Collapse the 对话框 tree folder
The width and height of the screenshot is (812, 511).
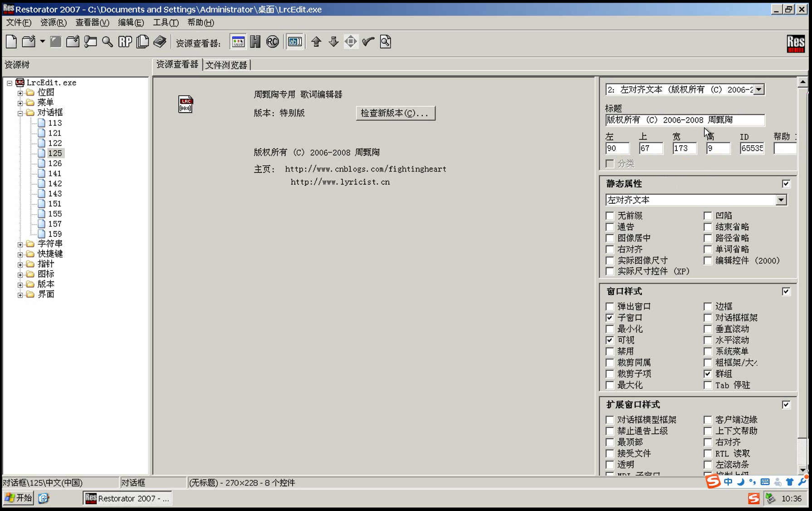(20, 113)
